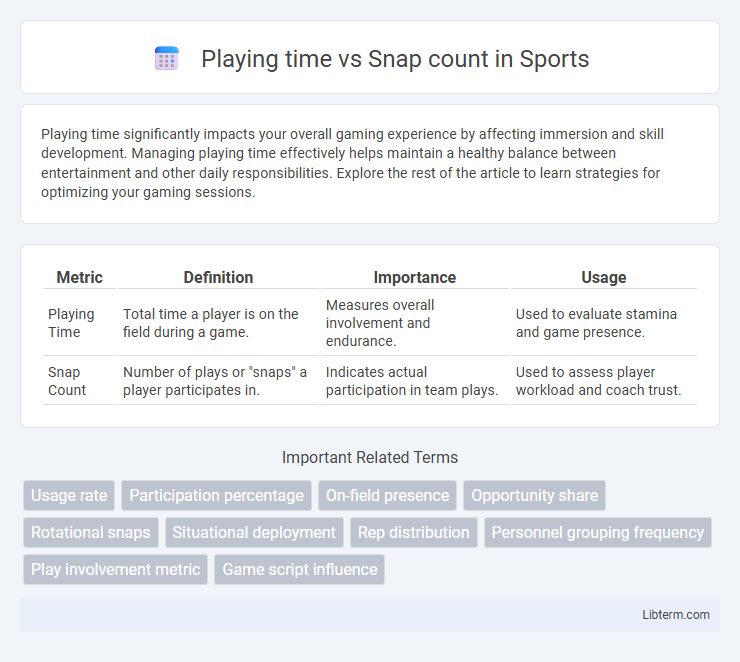Click the calendar icon beside the title
This screenshot has width=740, height=662.
(x=167, y=59)
